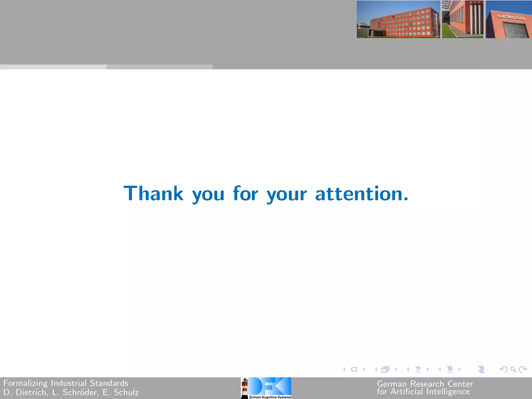Click 'for Artificial Intelligence' footer text

pos(423,391)
